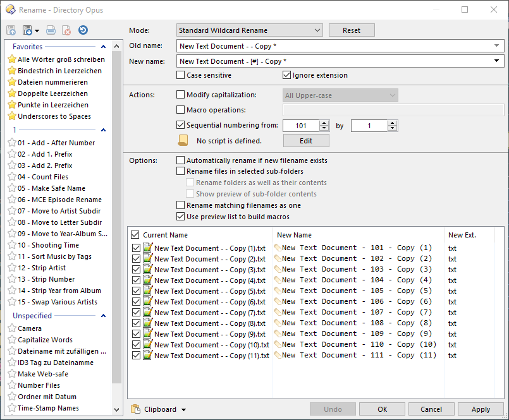The image size is (509, 420).
Task: Uncheck Use preview list to build macros
Action: point(180,217)
